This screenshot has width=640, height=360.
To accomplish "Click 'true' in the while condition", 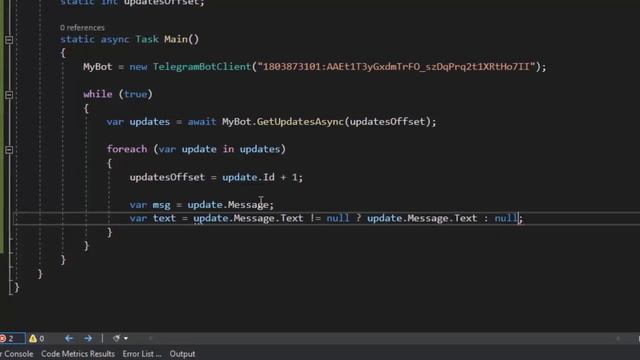I will click(x=136, y=94).
